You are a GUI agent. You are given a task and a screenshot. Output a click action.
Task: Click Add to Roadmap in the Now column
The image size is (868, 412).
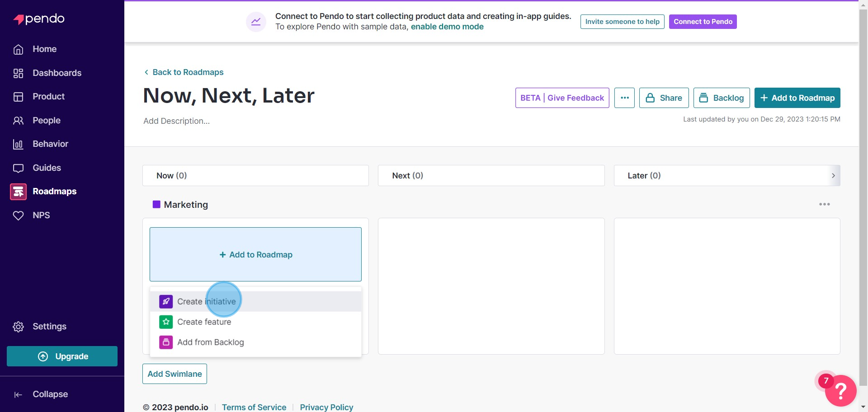(255, 254)
